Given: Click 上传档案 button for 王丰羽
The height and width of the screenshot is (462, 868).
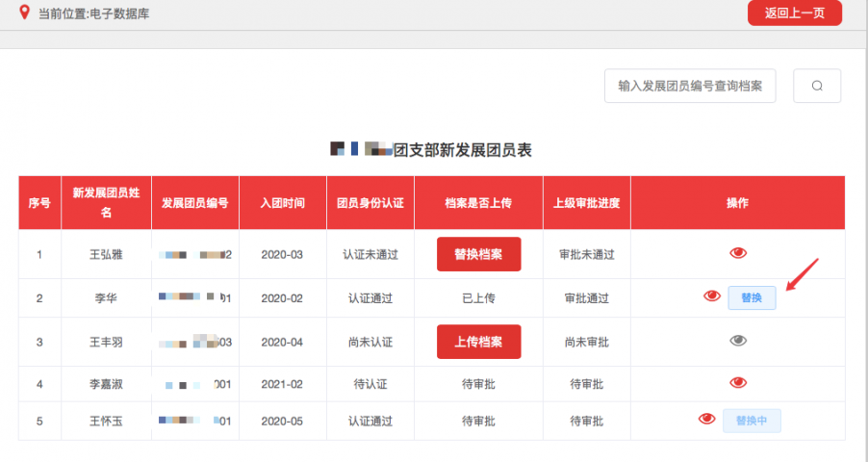Looking at the screenshot, I should (x=478, y=342).
